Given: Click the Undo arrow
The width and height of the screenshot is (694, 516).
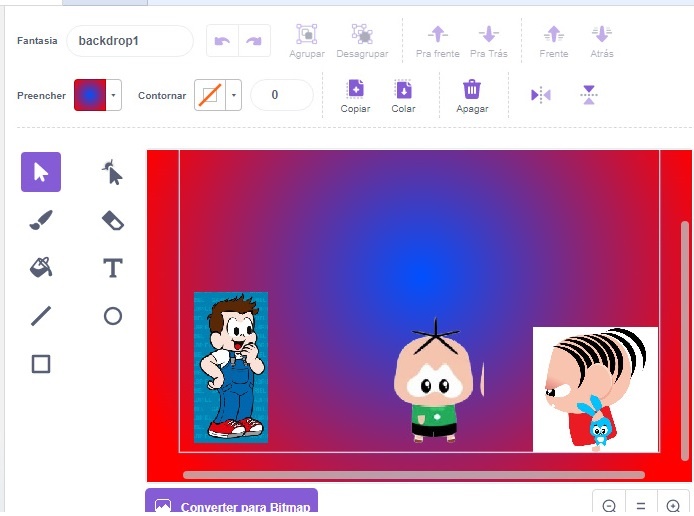Looking at the screenshot, I should 222,41.
